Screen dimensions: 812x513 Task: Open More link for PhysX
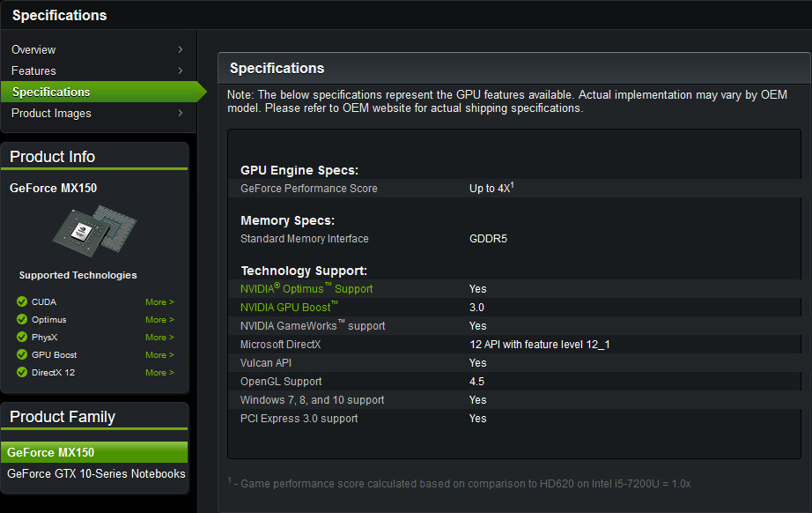[x=159, y=338]
